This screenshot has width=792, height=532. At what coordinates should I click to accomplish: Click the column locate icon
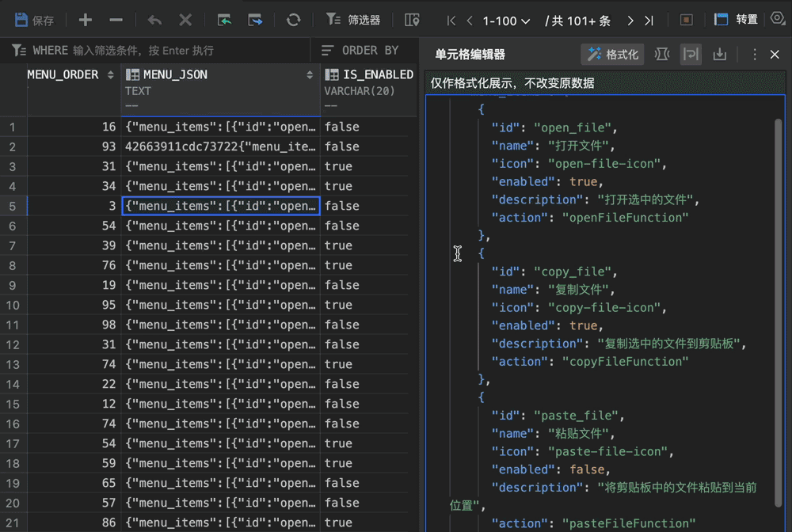point(412,21)
